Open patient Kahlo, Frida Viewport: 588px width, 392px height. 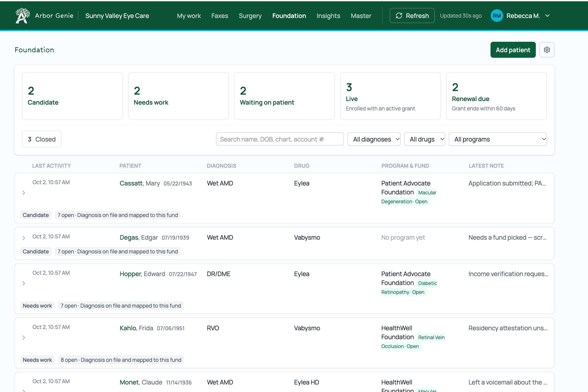[136, 328]
